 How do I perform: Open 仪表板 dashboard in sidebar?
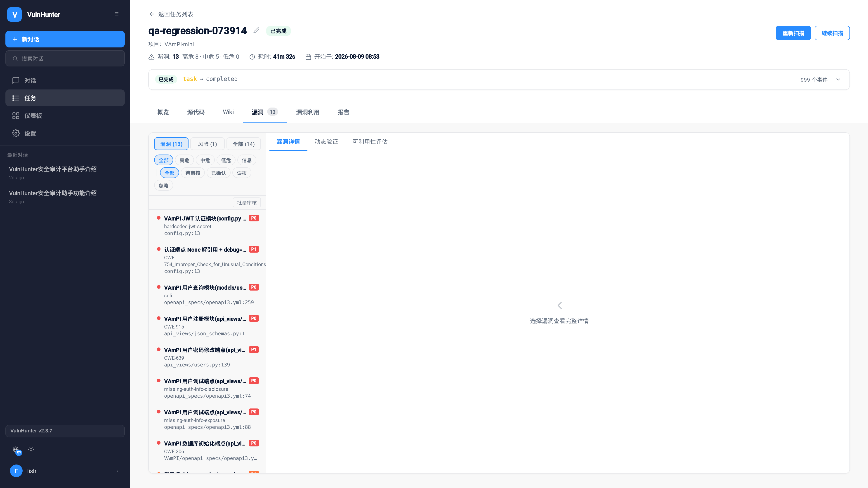click(65, 115)
